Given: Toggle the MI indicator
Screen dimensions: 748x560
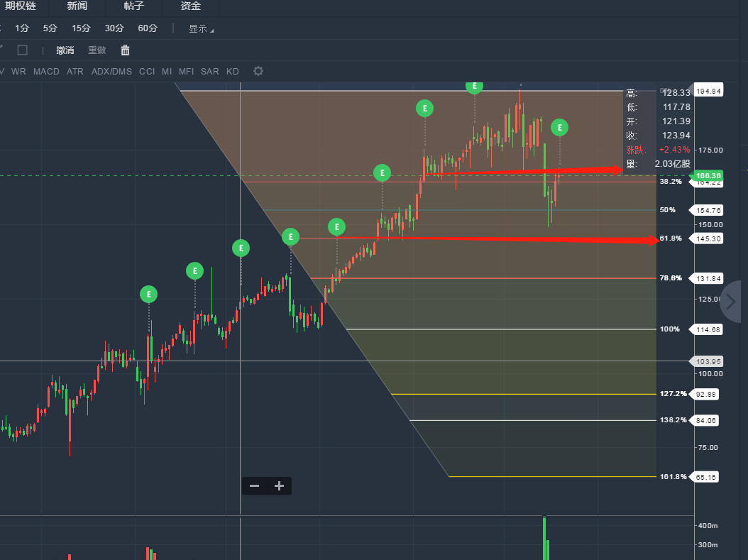Looking at the screenshot, I should pos(167,72).
